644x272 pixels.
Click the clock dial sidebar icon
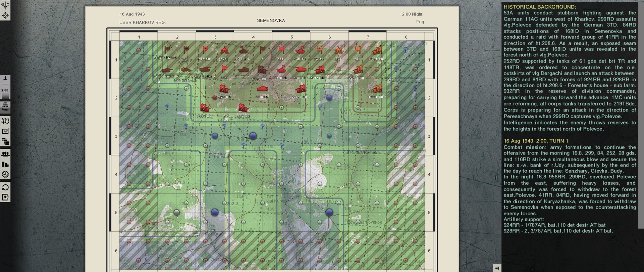point(5,174)
